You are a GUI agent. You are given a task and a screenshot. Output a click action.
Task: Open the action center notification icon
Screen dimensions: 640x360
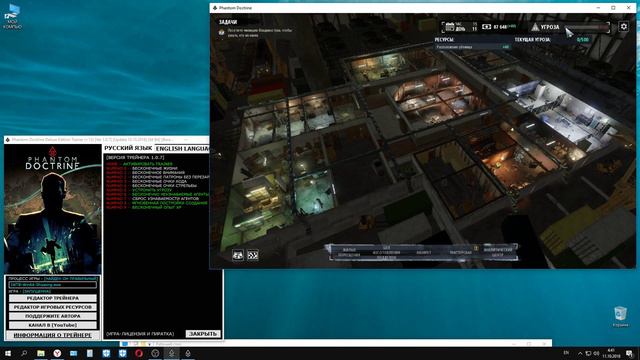(629, 353)
